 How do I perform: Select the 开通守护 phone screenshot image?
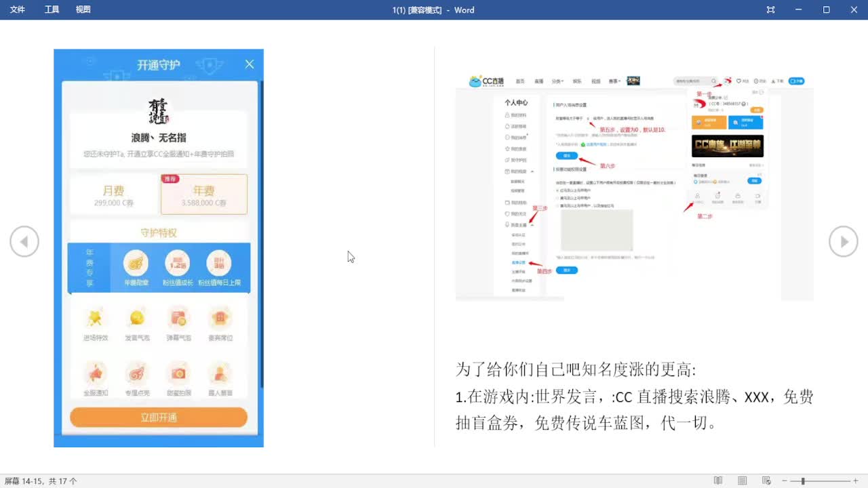pyautogui.click(x=159, y=248)
